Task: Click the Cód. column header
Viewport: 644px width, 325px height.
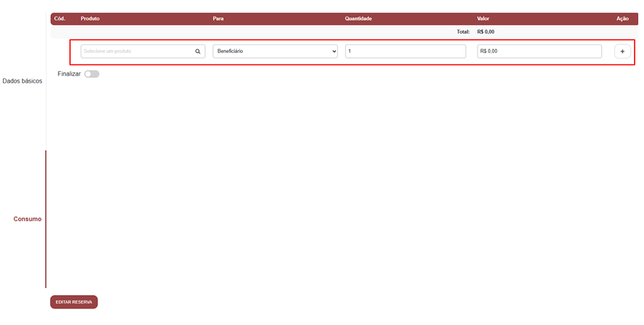Action: pos(60,19)
